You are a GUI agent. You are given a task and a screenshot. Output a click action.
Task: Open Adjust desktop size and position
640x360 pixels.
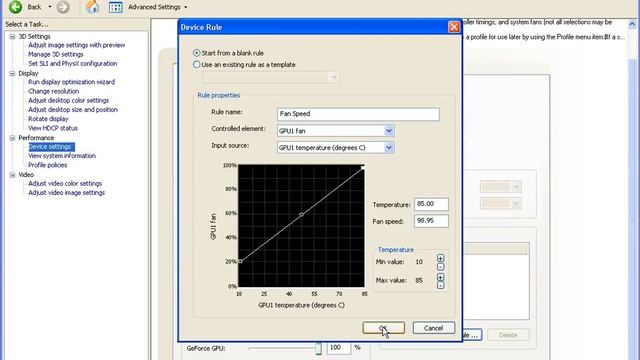73,110
